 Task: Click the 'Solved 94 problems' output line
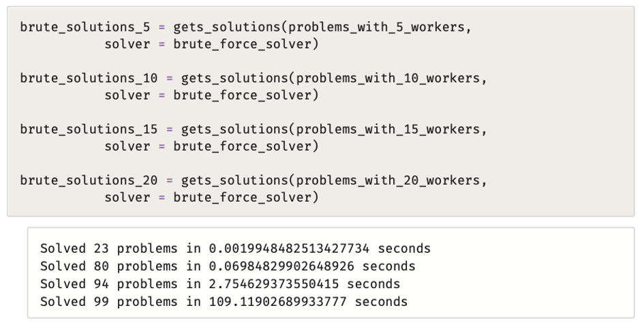(x=220, y=282)
